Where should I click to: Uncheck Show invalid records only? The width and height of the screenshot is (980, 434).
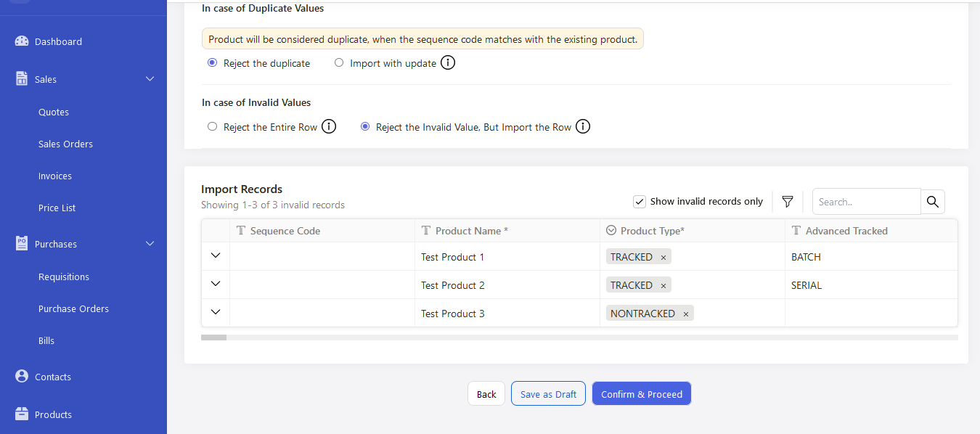click(640, 202)
